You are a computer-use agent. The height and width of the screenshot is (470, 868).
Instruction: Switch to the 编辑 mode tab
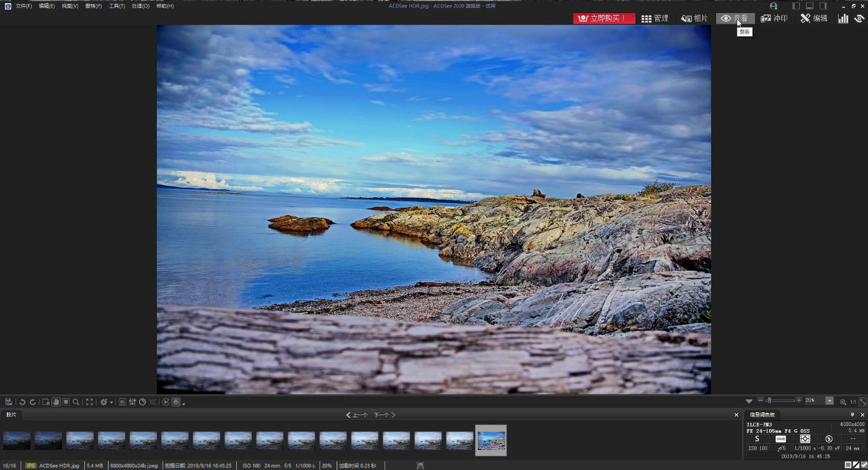(813, 19)
